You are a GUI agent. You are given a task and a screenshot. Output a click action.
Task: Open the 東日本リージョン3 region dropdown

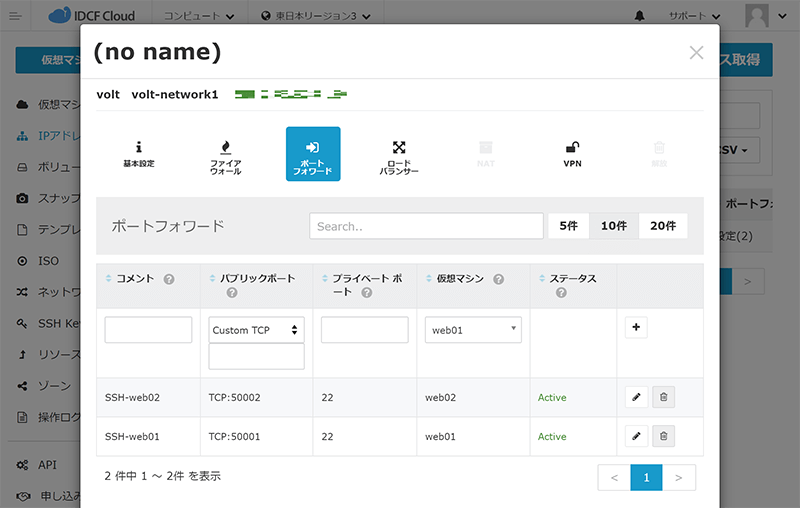(314, 17)
